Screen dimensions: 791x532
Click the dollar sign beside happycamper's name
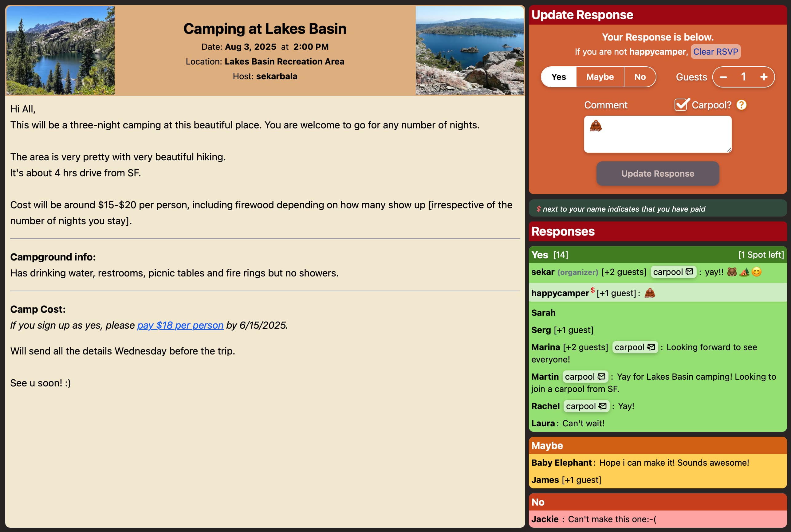click(x=592, y=289)
